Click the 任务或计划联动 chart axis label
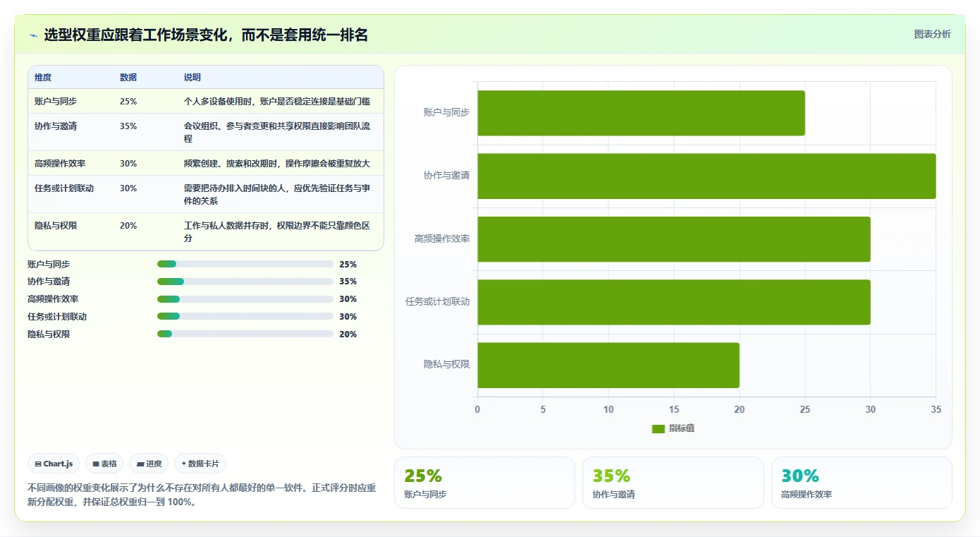This screenshot has width=980, height=537. pyautogui.click(x=438, y=301)
